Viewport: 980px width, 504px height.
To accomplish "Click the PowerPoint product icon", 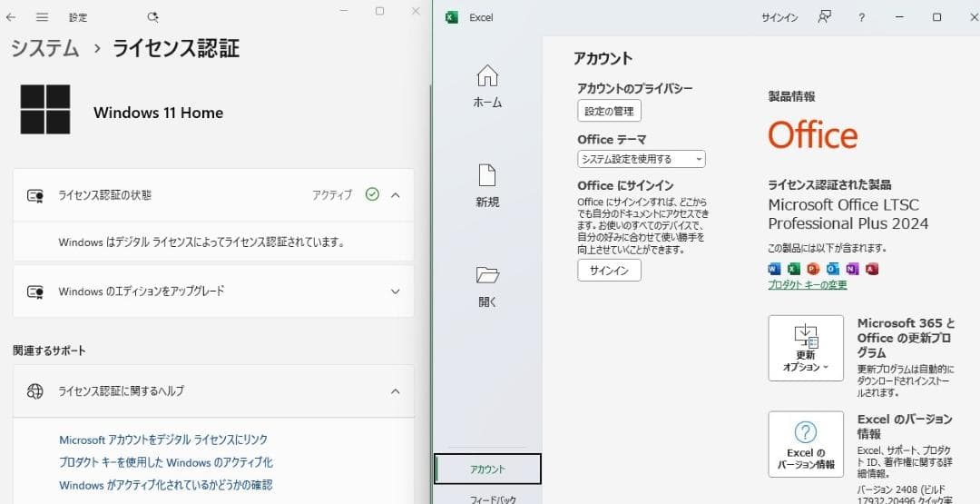I will point(813,269).
